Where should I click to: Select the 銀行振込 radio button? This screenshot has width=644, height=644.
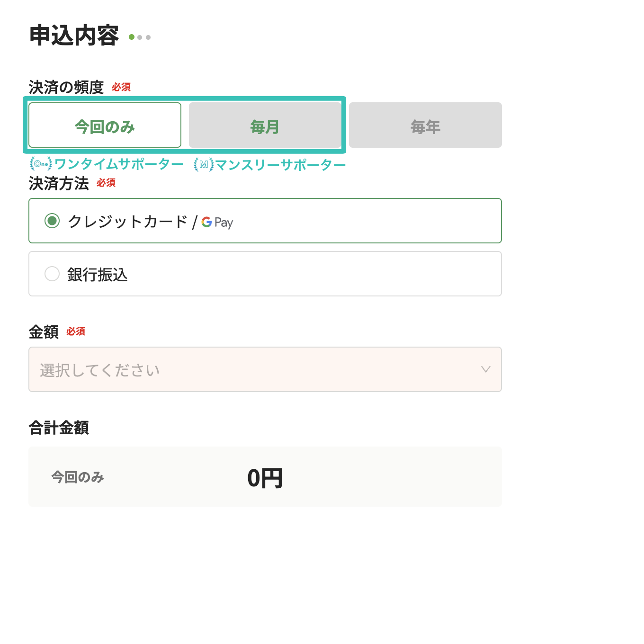52,274
